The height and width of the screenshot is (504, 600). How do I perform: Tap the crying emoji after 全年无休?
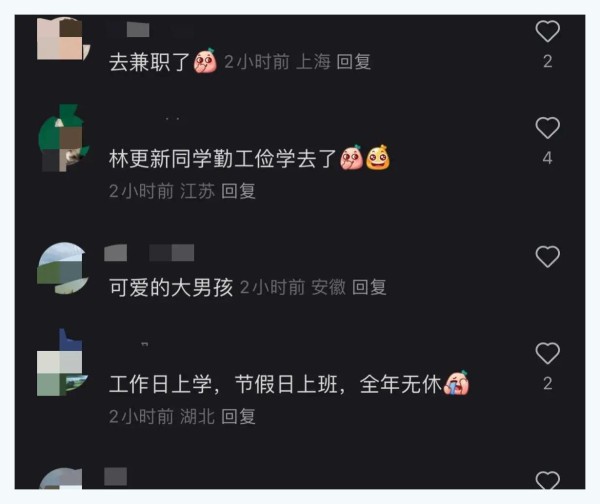(x=456, y=383)
